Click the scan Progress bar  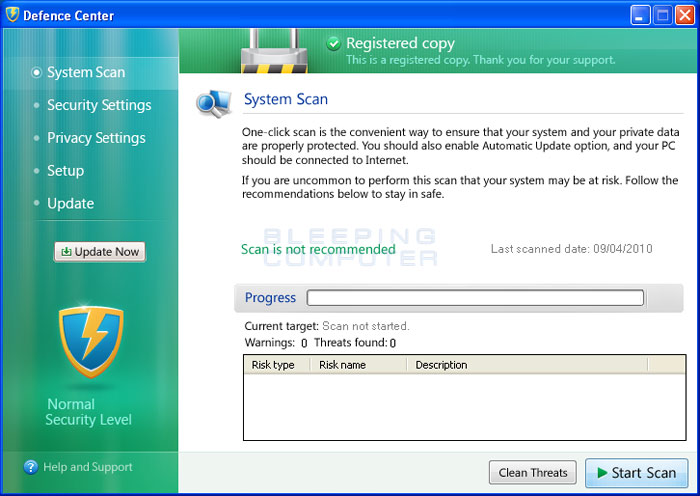click(x=475, y=298)
